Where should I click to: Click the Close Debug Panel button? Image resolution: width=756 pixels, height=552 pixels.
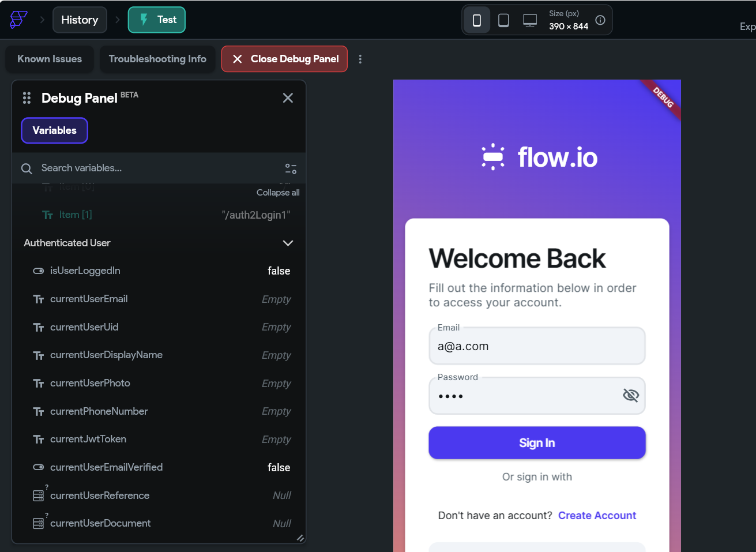(284, 59)
